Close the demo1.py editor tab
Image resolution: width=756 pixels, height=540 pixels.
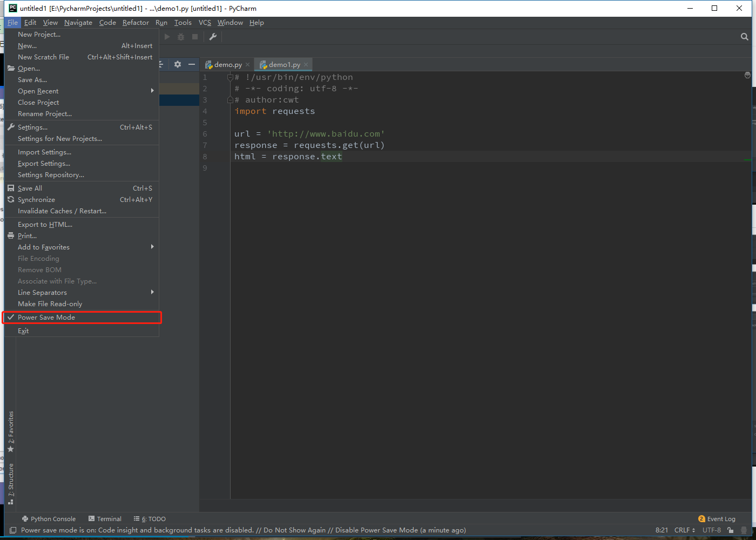coord(306,65)
